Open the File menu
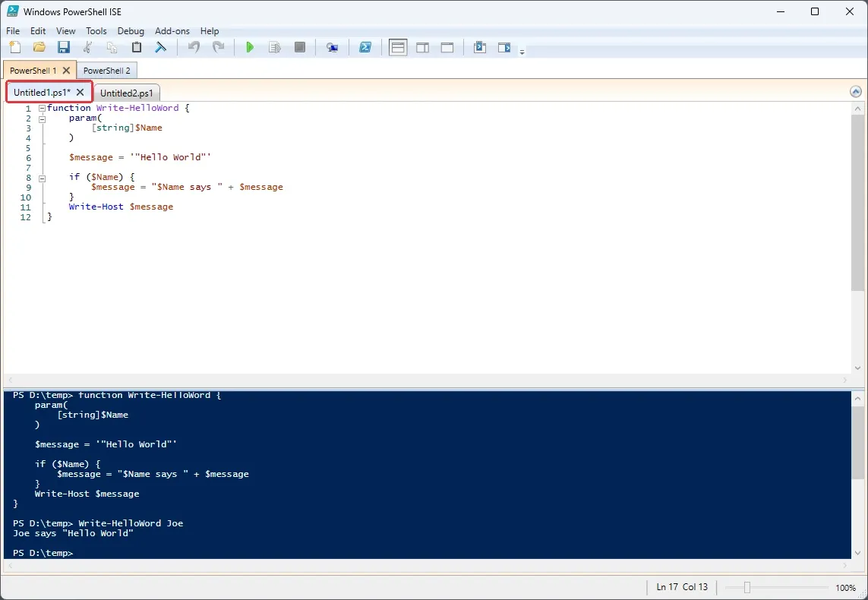The image size is (868, 600). point(13,31)
